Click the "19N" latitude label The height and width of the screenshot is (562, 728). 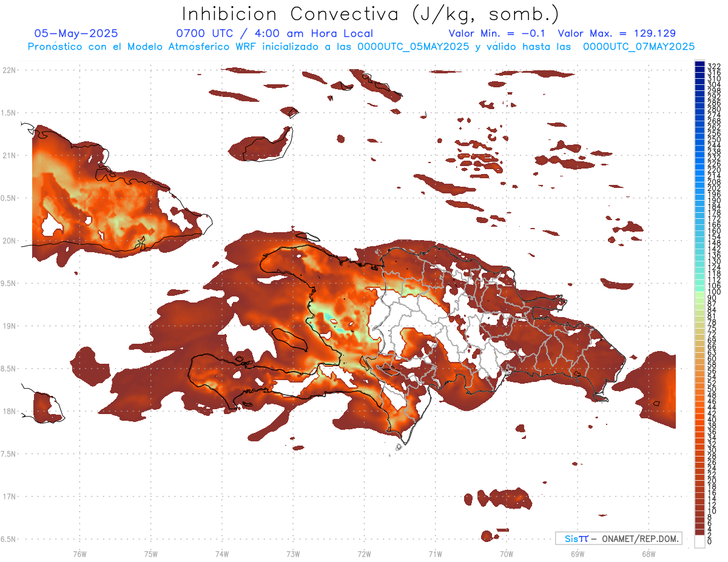(x=8, y=326)
